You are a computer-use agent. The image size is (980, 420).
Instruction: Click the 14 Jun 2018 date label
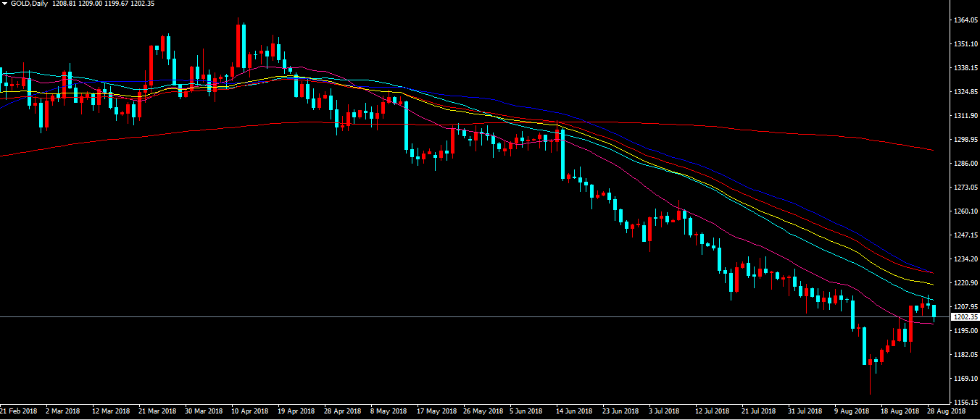[575, 411]
